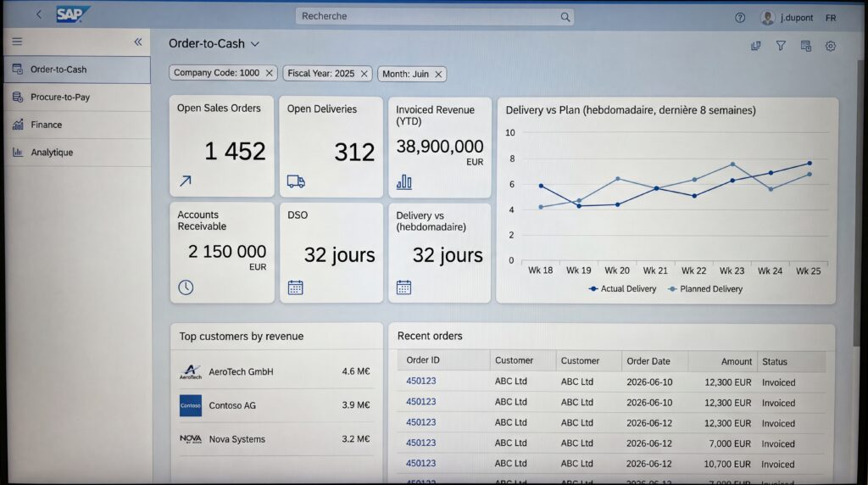Remove the Company Code: 1000 filter

269,73
